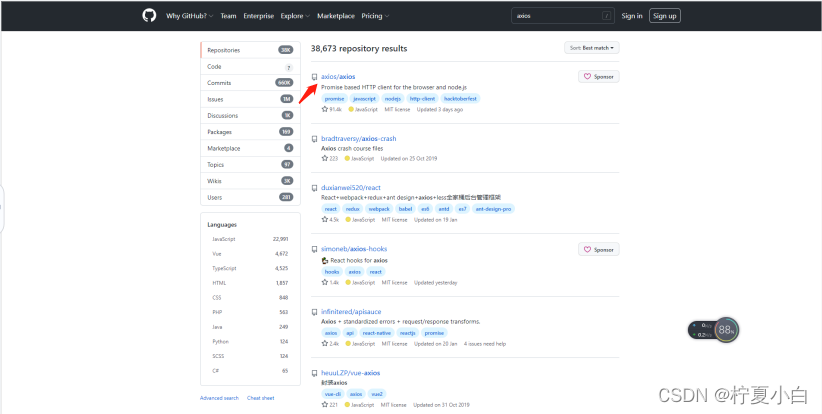Sponsor the axios/axios repository
The width and height of the screenshot is (822, 414).
pos(599,77)
